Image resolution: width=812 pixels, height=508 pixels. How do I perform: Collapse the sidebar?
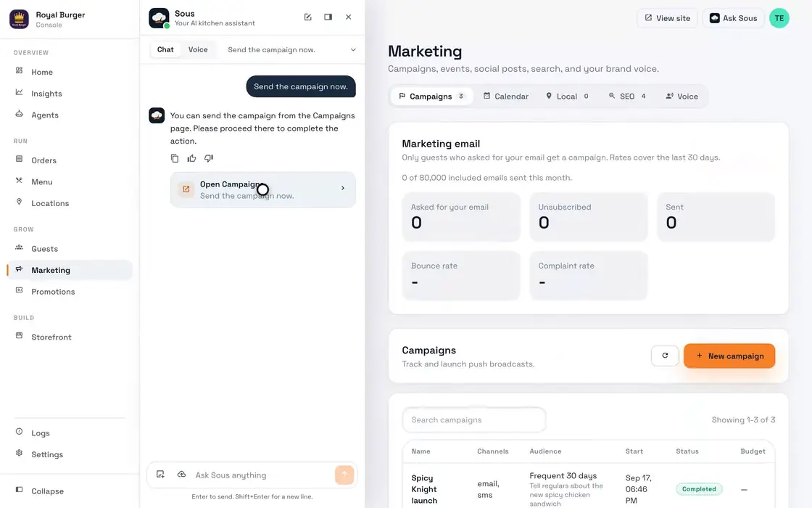pyautogui.click(x=70, y=491)
